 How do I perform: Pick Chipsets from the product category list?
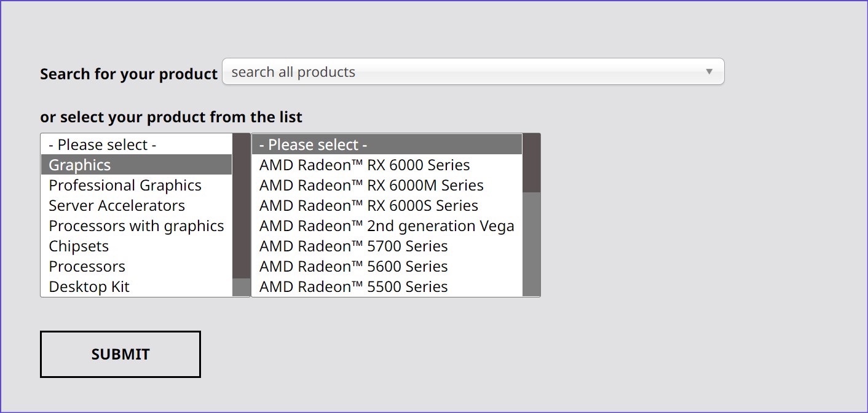pyautogui.click(x=79, y=246)
